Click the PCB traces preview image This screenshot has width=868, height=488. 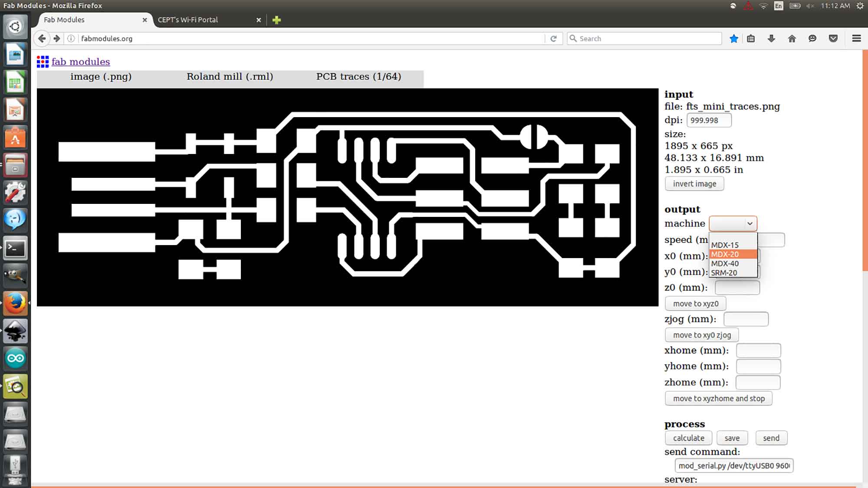point(348,197)
